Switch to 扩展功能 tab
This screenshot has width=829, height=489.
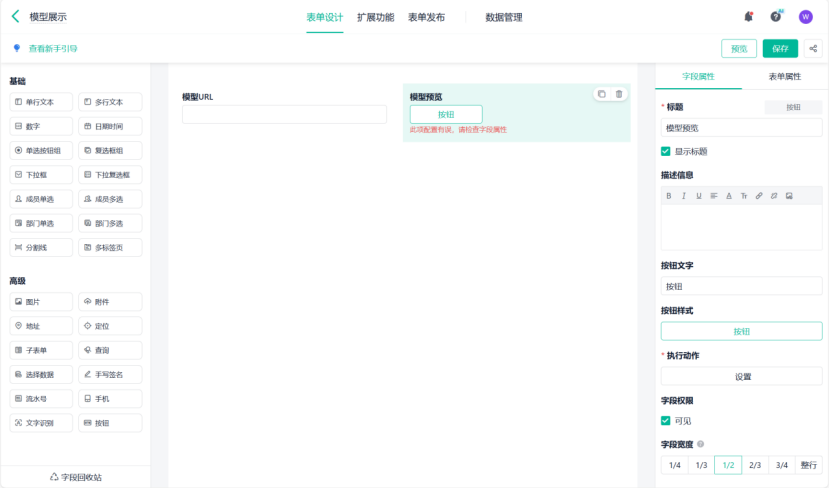[375, 17]
